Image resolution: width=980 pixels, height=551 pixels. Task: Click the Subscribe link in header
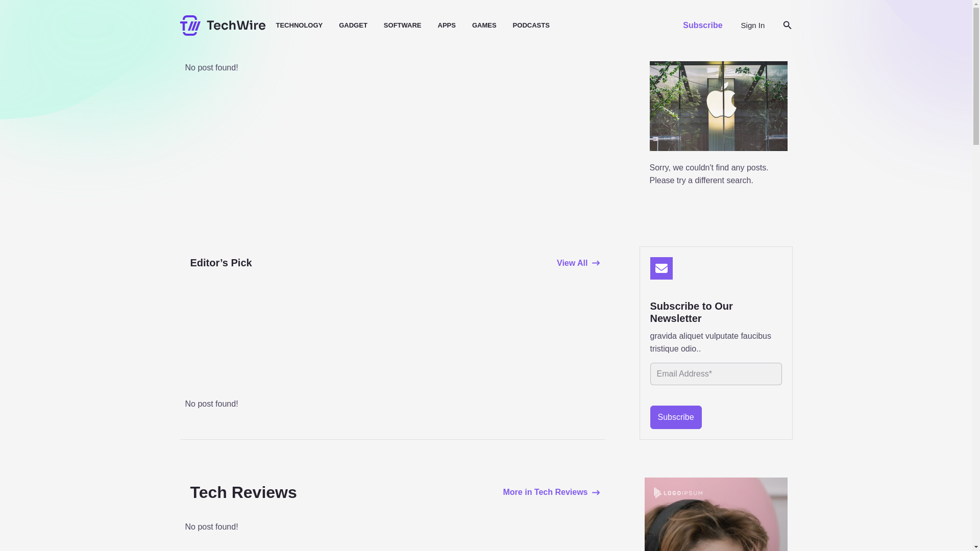702,26
